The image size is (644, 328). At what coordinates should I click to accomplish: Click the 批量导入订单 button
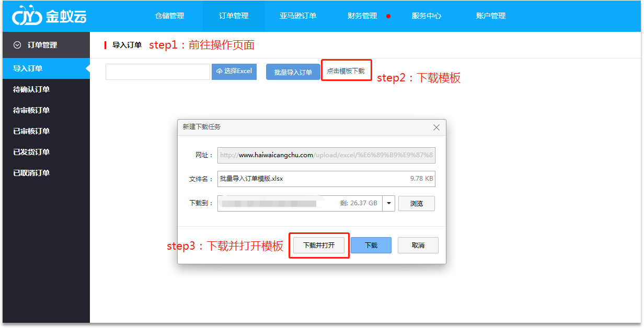coord(293,72)
